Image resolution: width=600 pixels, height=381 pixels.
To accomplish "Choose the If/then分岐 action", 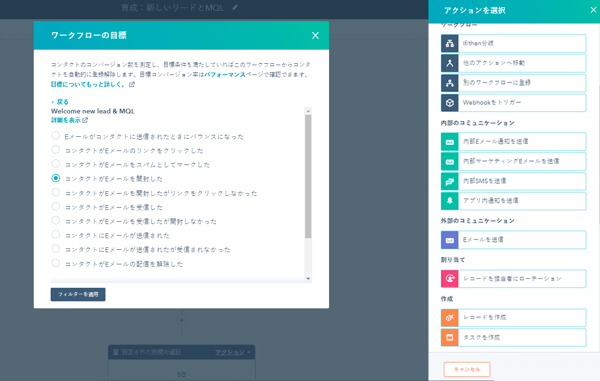I will click(514, 43).
